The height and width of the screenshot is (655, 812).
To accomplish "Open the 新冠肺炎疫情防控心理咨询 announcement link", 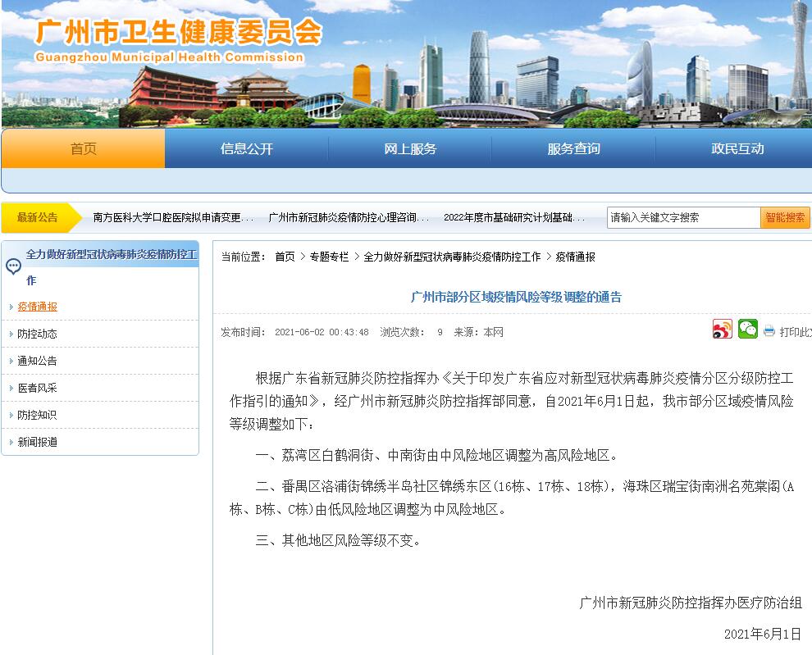I will [x=349, y=218].
